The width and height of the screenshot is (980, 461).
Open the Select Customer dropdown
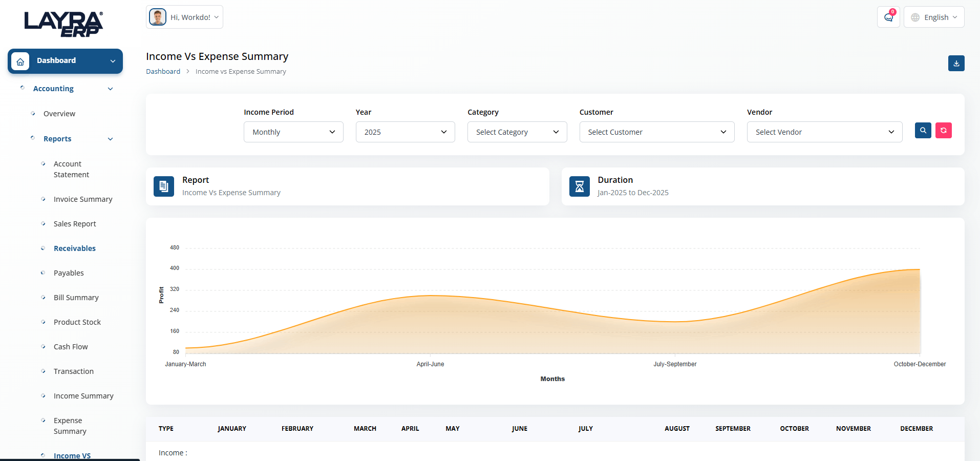pos(657,132)
